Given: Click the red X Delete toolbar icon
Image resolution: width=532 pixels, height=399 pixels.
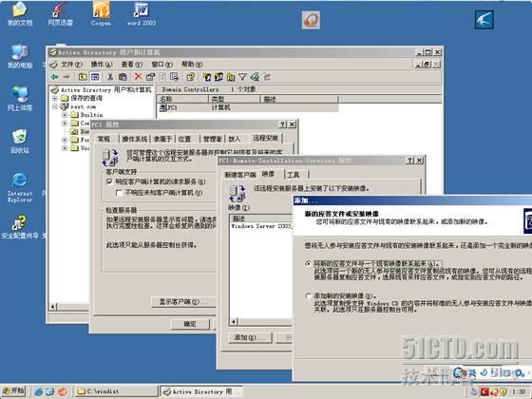Looking at the screenshot, I should 138,77.
